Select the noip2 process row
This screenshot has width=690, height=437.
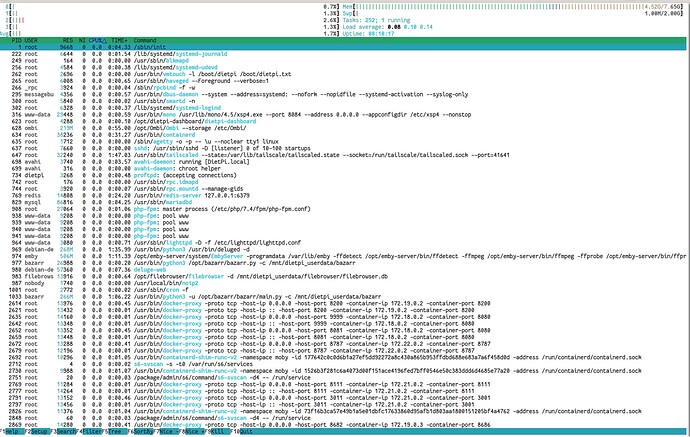(345, 283)
